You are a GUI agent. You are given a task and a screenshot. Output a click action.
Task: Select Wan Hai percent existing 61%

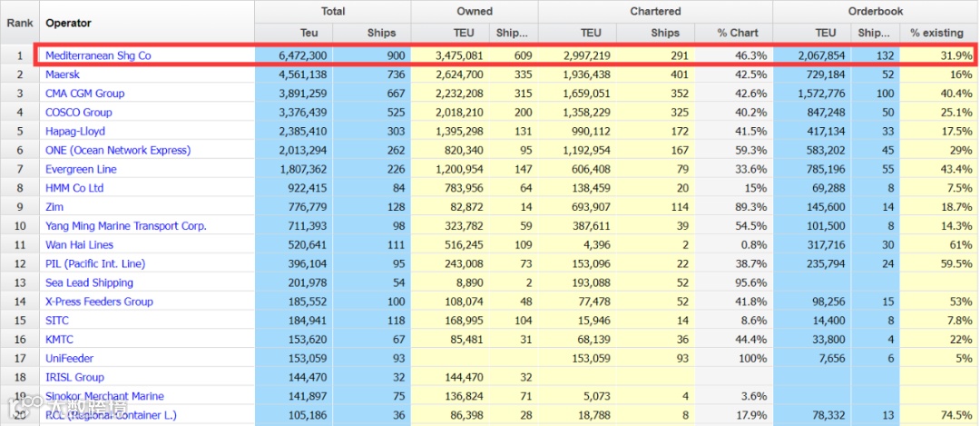click(962, 244)
